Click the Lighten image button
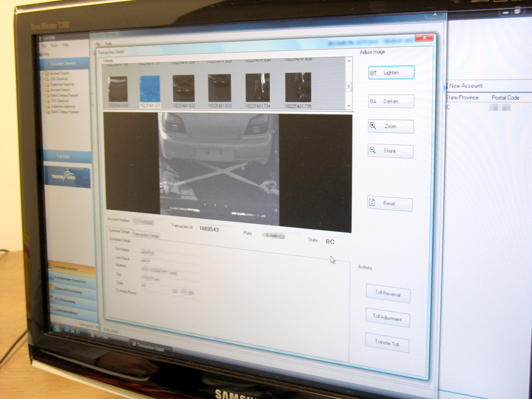Screen dimensions: 532x399 tap(391, 73)
